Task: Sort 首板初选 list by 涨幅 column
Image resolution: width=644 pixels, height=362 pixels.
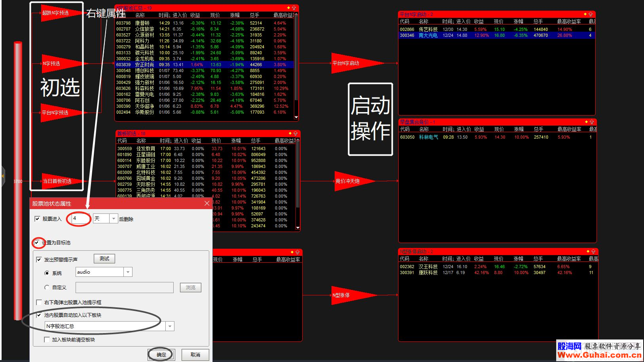Action: click(236, 141)
